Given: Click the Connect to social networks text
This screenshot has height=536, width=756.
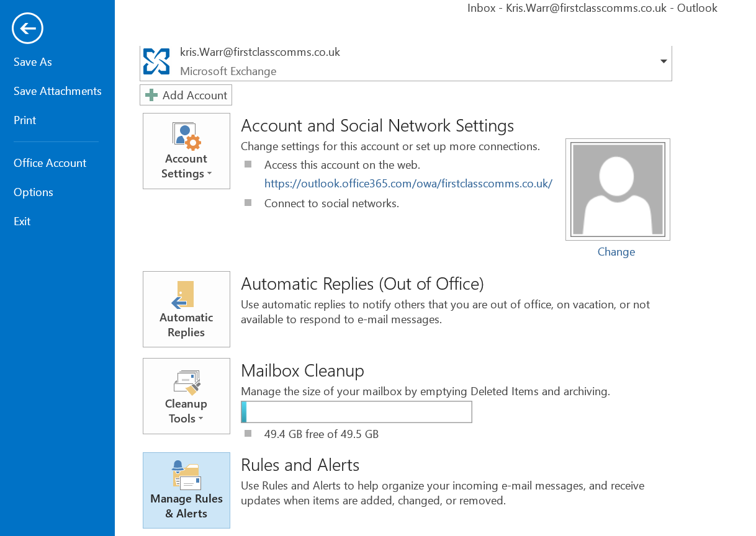Looking at the screenshot, I should [331, 203].
